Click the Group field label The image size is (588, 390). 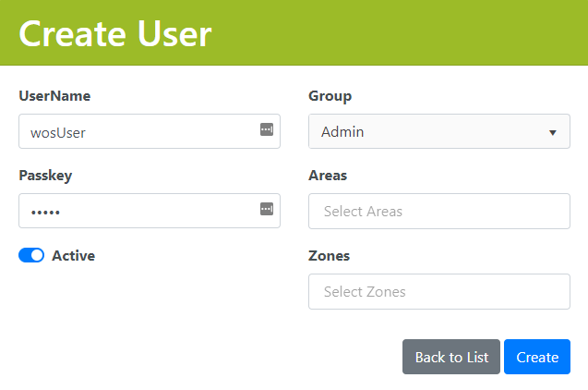(330, 96)
